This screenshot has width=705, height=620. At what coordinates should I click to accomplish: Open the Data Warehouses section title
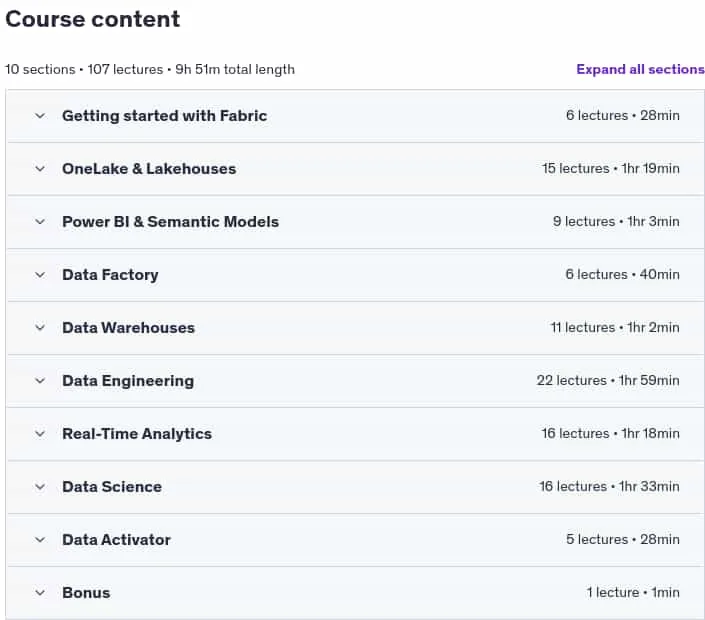pos(129,328)
